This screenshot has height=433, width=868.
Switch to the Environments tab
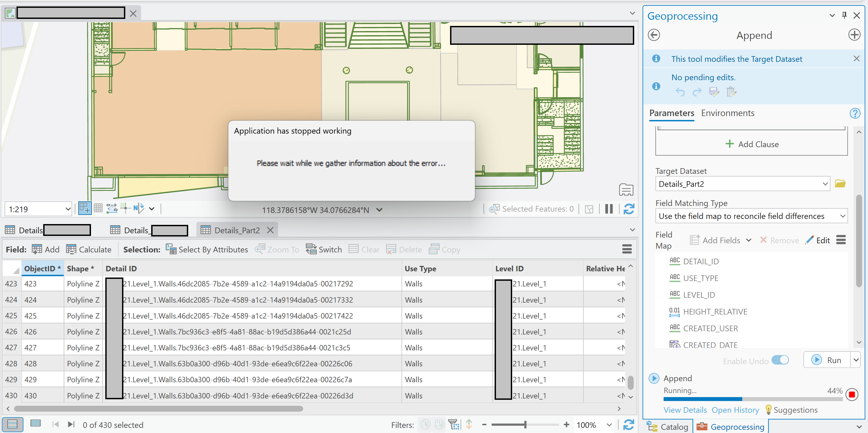tap(728, 113)
